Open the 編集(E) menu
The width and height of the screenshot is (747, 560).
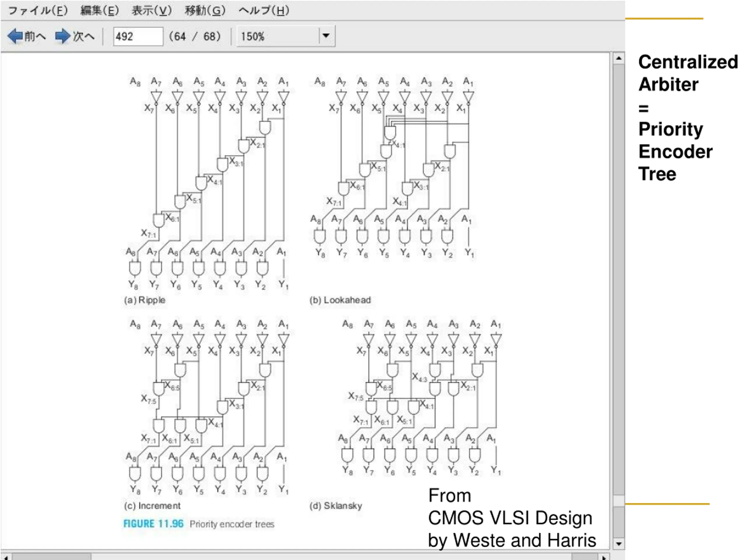point(100,11)
